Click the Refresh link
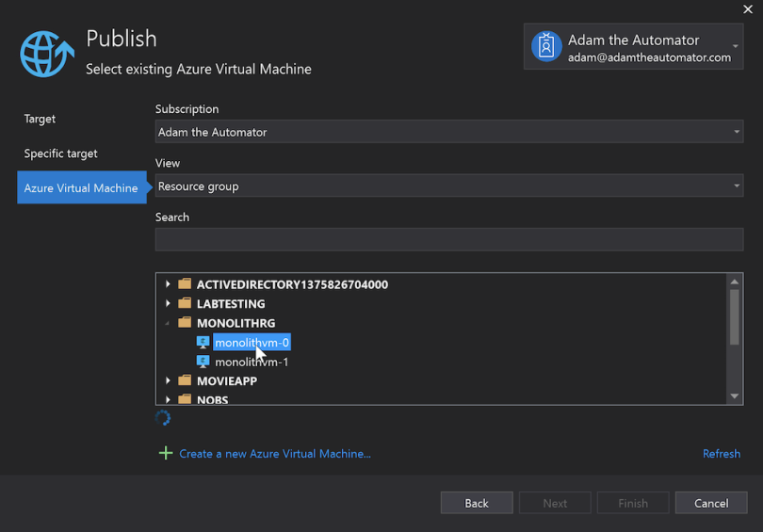763x532 pixels. coord(722,454)
